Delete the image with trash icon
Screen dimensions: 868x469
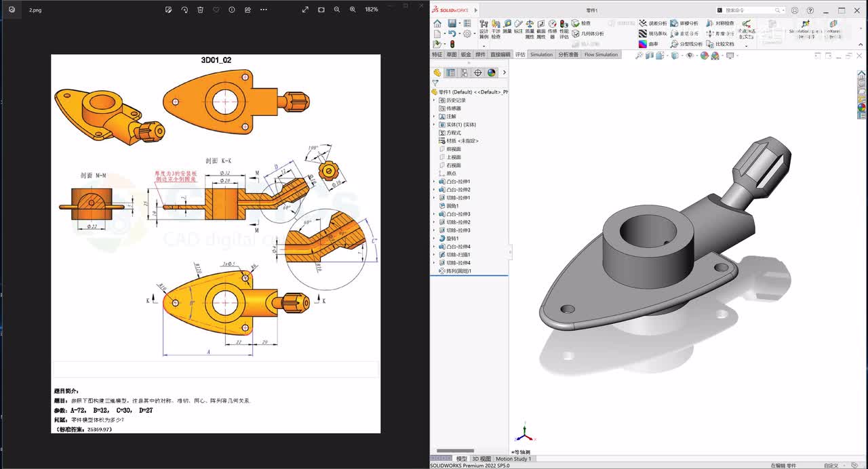[200, 9]
